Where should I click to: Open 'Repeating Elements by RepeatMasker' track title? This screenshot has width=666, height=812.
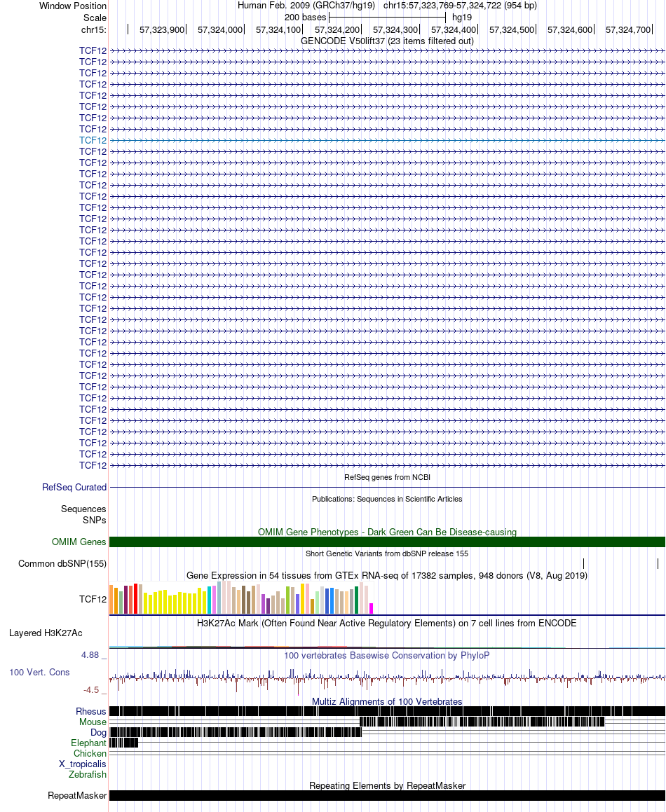click(387, 785)
